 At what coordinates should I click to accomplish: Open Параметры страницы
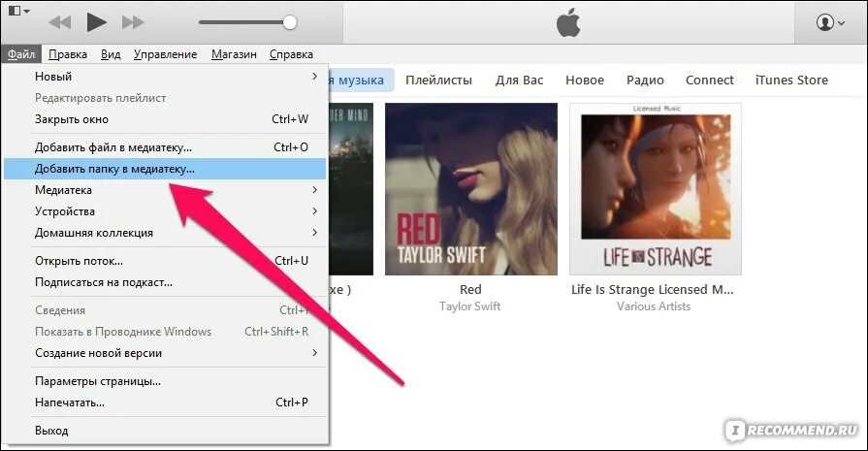165,381
